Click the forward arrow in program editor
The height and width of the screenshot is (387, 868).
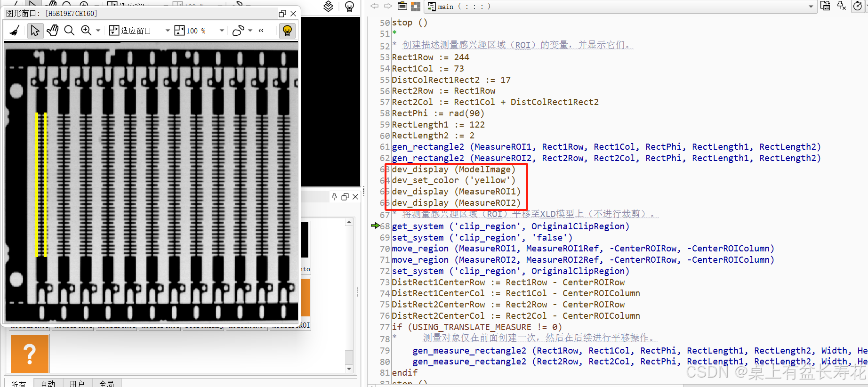pyautogui.click(x=388, y=6)
